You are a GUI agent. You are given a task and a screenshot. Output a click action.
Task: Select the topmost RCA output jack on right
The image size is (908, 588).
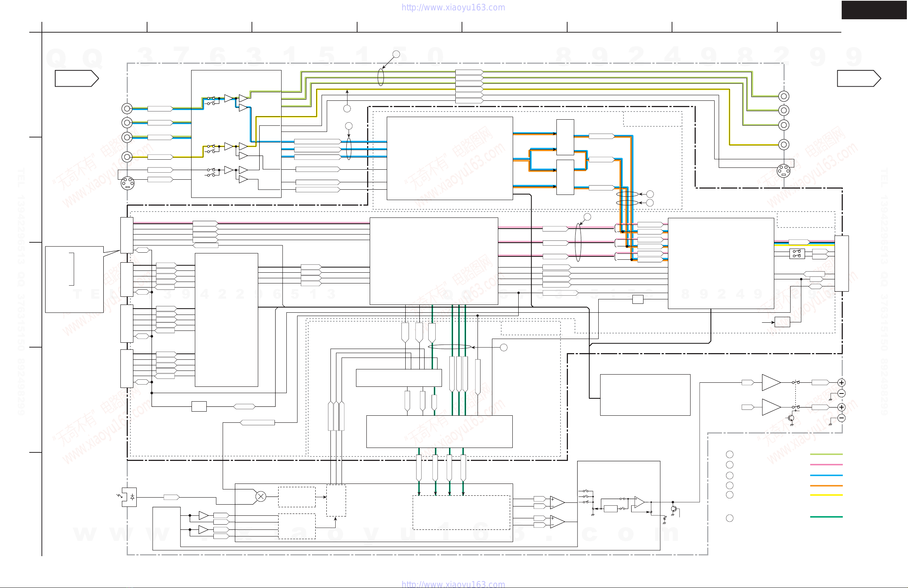[x=784, y=96]
